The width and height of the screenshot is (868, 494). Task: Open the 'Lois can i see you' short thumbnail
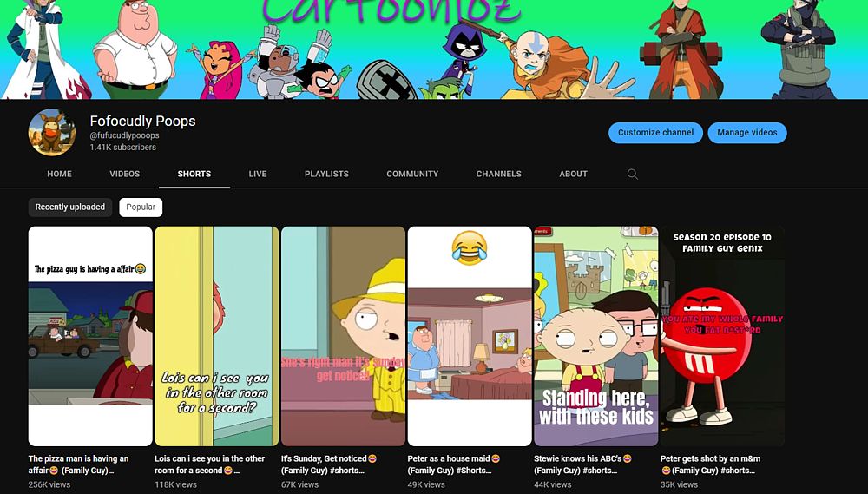(x=216, y=336)
